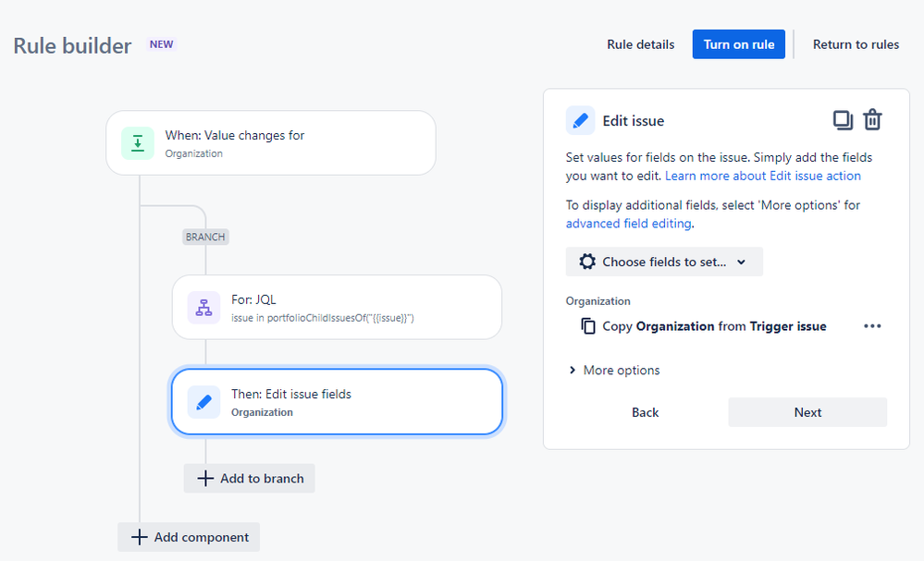Image resolution: width=924 pixels, height=561 pixels.
Task: Open Choose fields to set dropdown
Action: tap(664, 262)
